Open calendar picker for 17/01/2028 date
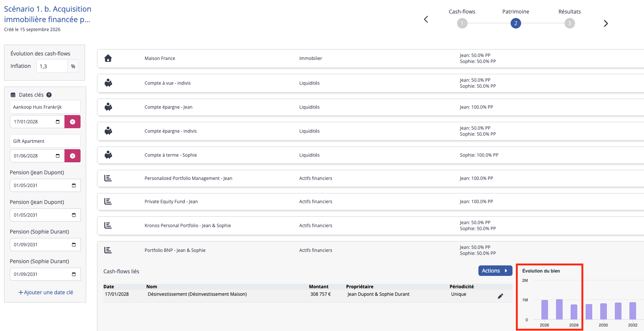The height and width of the screenshot is (331, 644). coord(58,122)
